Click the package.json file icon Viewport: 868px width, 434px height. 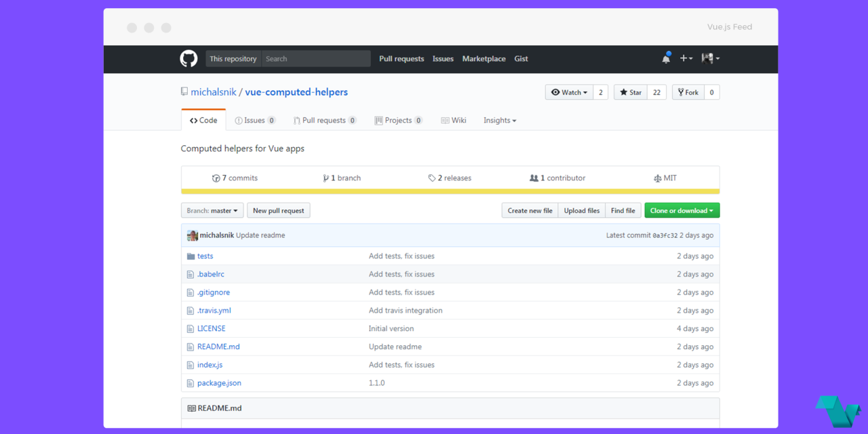tap(191, 383)
